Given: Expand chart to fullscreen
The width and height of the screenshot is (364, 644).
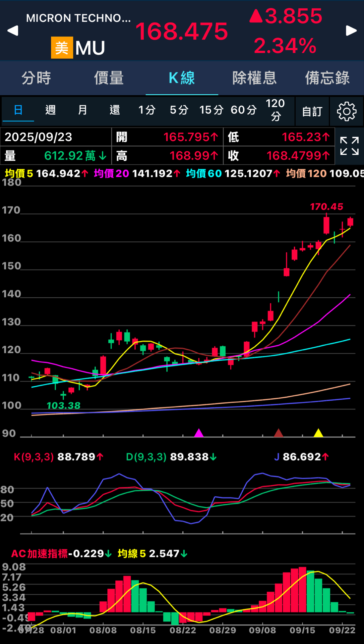Looking at the screenshot, I should tap(349, 146).
